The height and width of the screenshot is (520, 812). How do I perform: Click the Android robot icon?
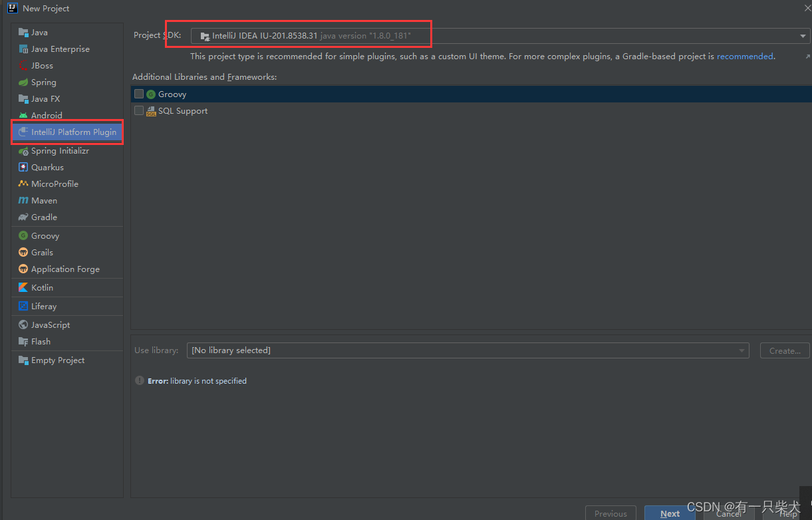(23, 115)
